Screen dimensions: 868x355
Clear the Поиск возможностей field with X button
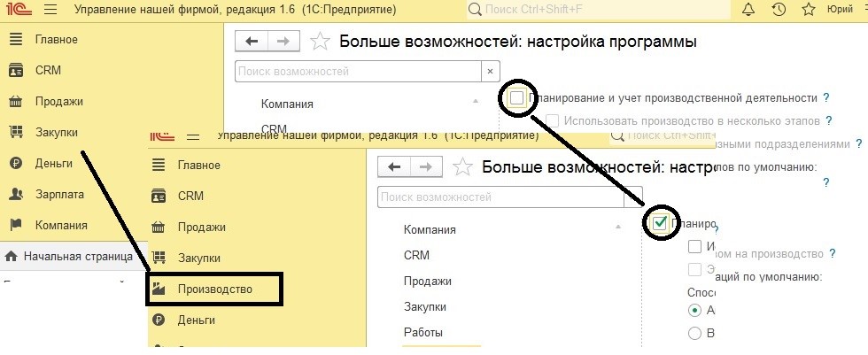(x=490, y=71)
